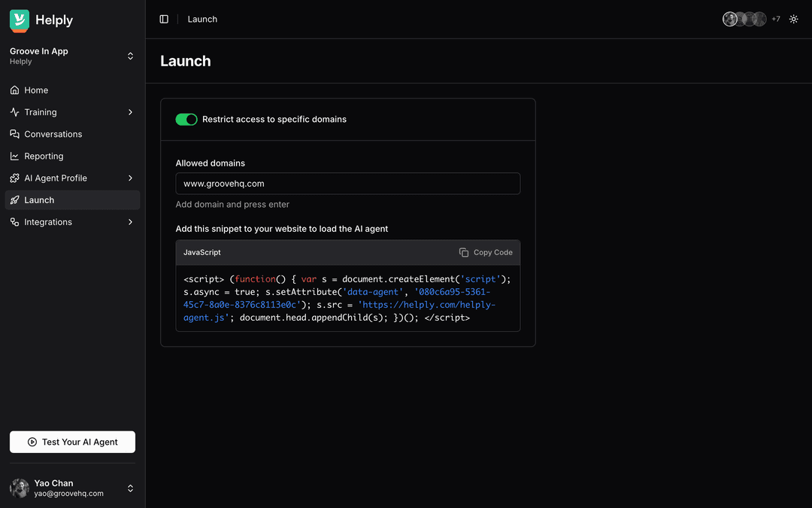Click the Test Your AI Agent button
This screenshot has width=812, height=508.
tap(72, 443)
